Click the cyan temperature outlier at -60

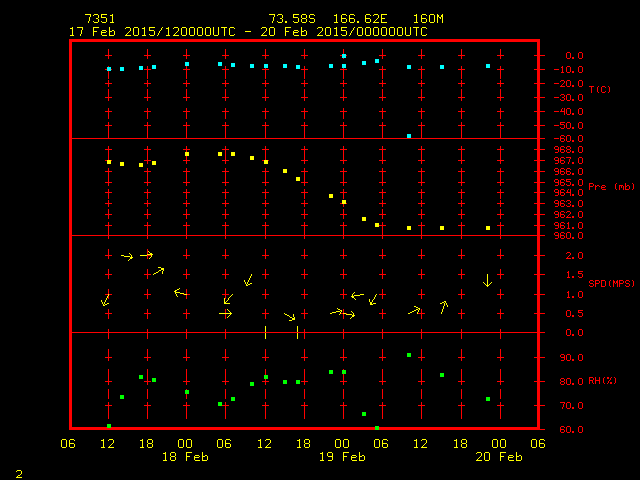point(409,135)
